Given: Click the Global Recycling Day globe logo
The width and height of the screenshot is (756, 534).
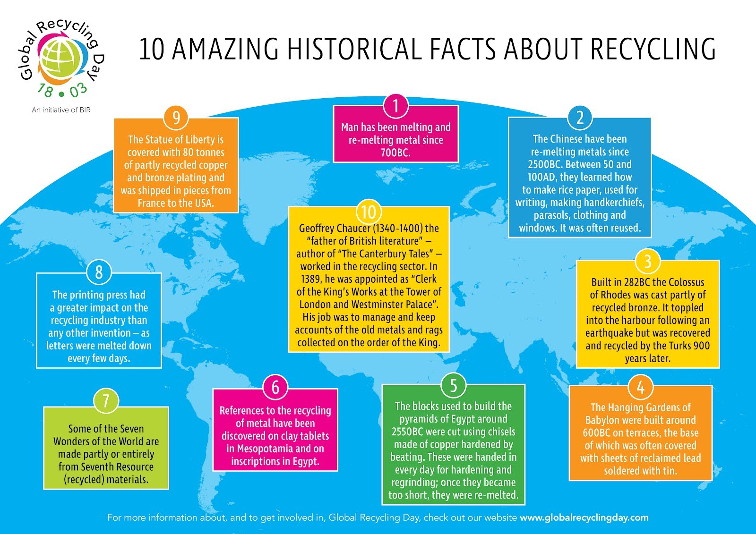Looking at the screenshot, I should tap(60, 58).
